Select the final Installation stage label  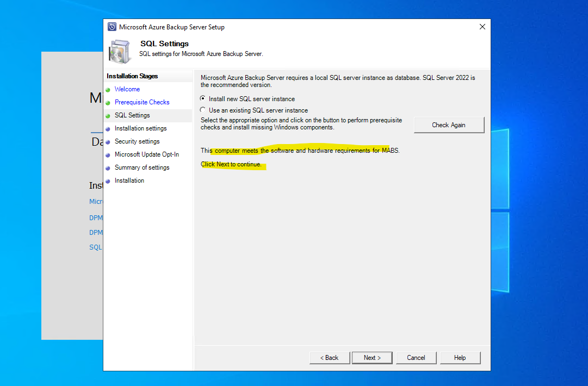[129, 180]
